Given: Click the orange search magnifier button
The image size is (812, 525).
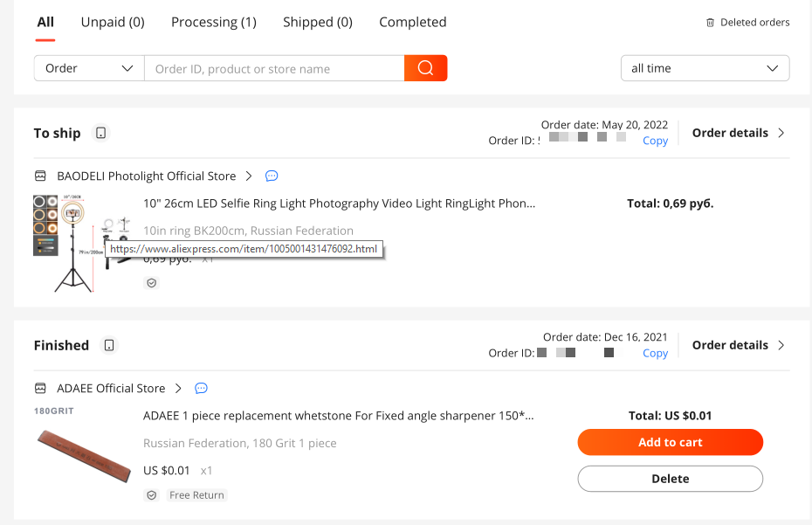Looking at the screenshot, I should (425, 68).
